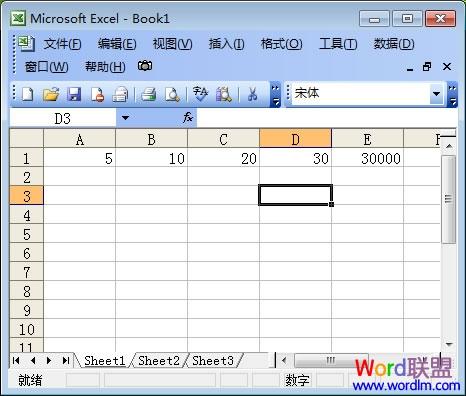Go to the first sheet with the tab scroll arrow
Screen dimensions: 466x396
16,360
